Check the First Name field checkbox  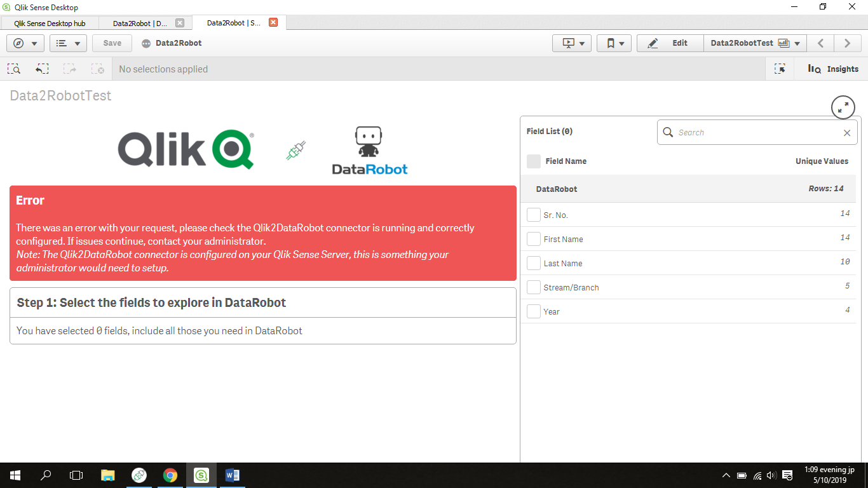click(534, 240)
